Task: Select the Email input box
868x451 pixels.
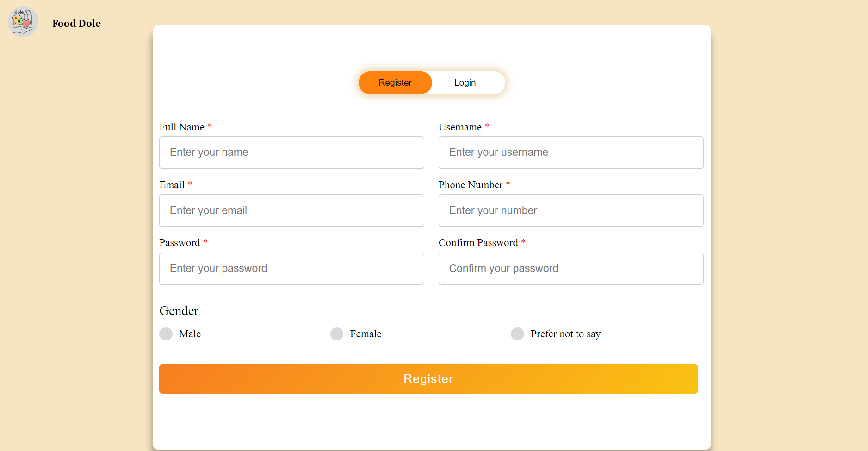Action: [x=291, y=210]
